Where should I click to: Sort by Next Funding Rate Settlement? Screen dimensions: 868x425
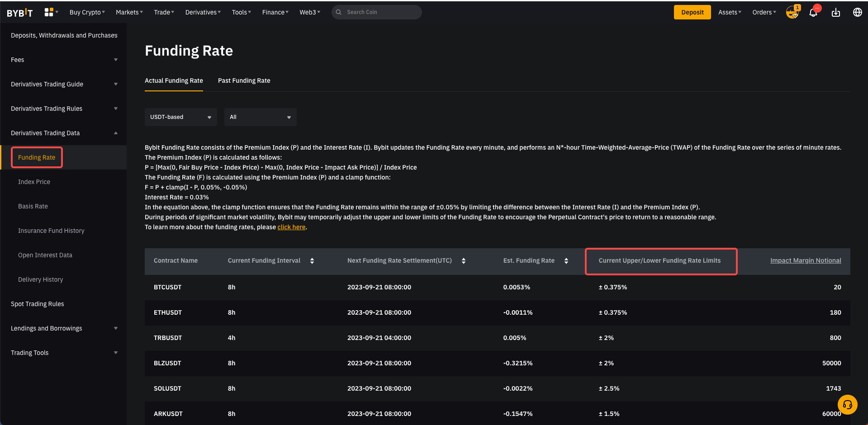point(464,261)
